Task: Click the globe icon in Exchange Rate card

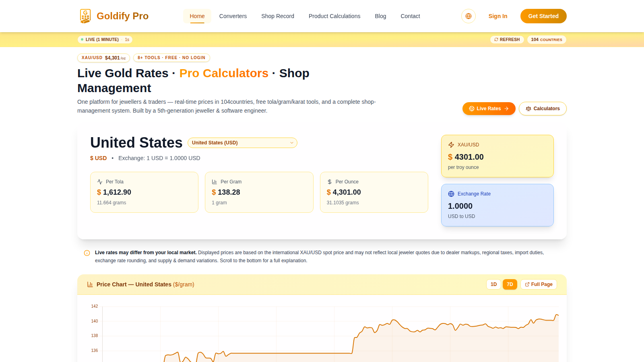Action: 451,194
